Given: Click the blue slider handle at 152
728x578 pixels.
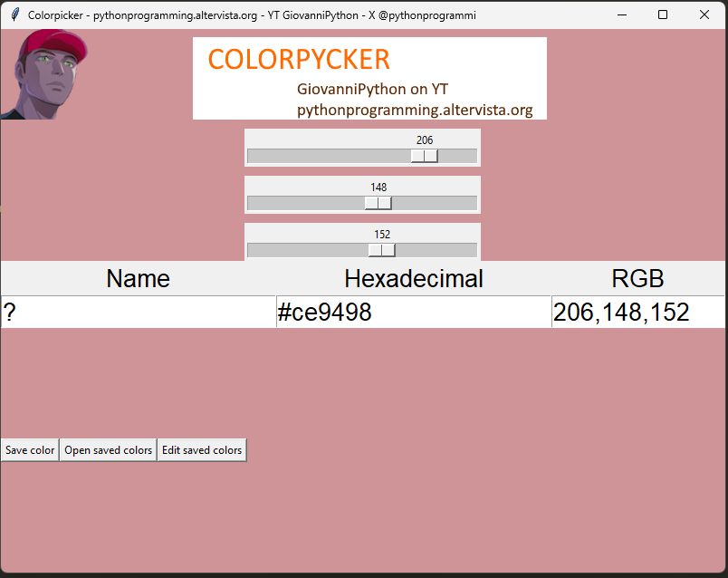Looking at the screenshot, I should point(381,250).
